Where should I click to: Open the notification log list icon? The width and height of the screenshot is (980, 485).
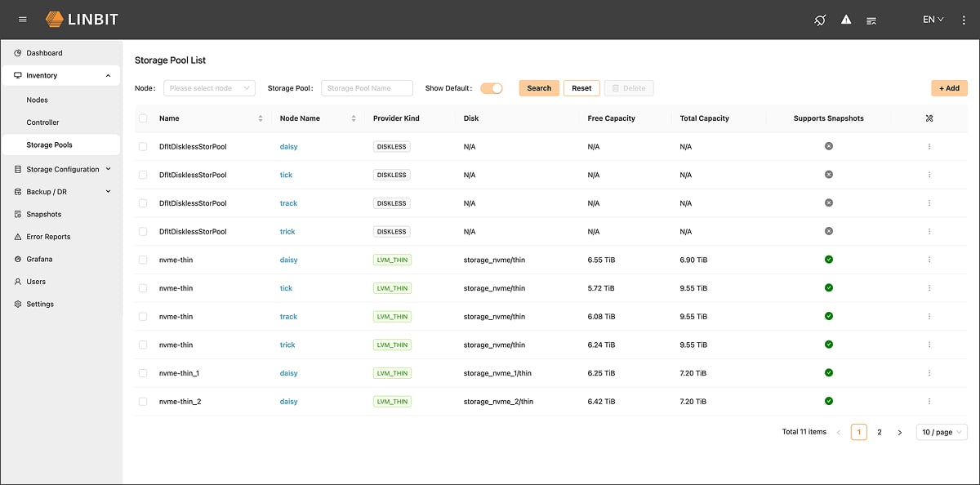pyautogui.click(x=871, y=20)
